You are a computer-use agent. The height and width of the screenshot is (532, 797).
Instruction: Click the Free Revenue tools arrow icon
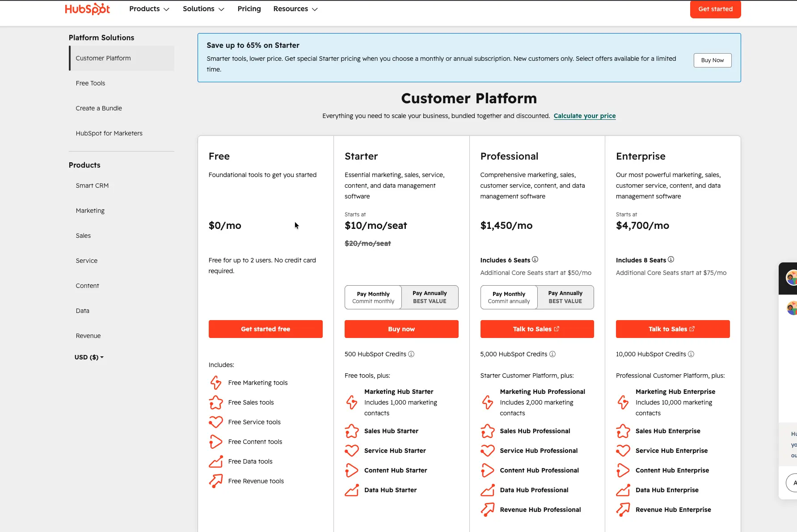[x=216, y=481]
